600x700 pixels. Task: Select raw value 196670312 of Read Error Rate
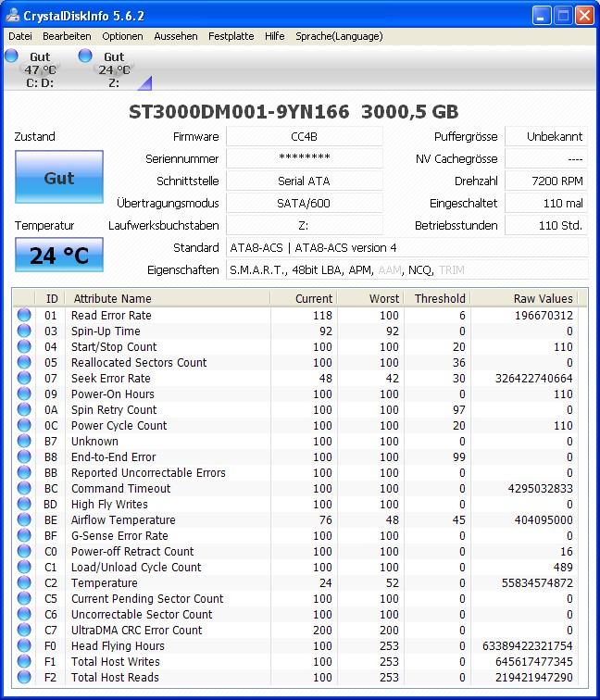(x=544, y=315)
